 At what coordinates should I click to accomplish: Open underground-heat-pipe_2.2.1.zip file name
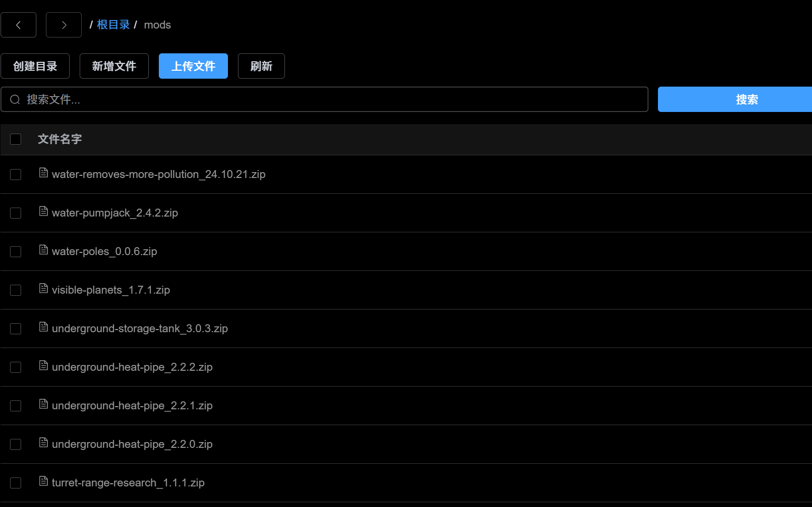click(132, 406)
